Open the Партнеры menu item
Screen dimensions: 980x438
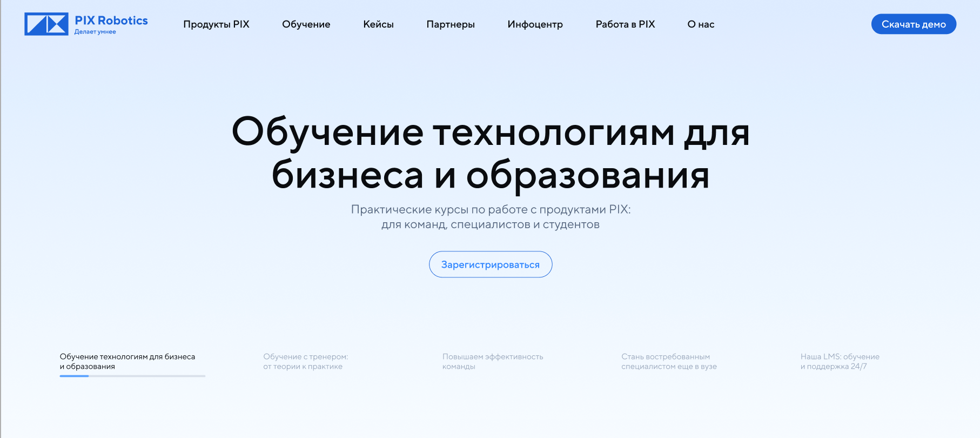(x=451, y=24)
